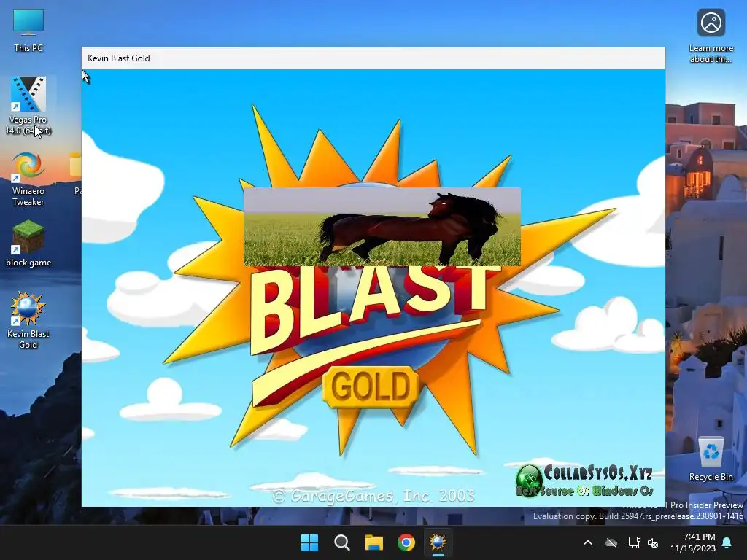
Task: Select the partially hidden folder beside Winaero Tweaker
Action: tap(76, 174)
